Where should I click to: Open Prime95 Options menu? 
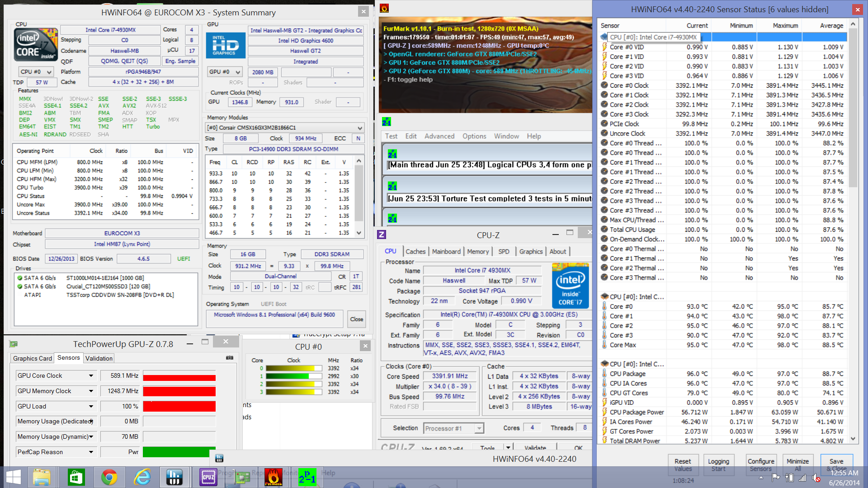[474, 136]
